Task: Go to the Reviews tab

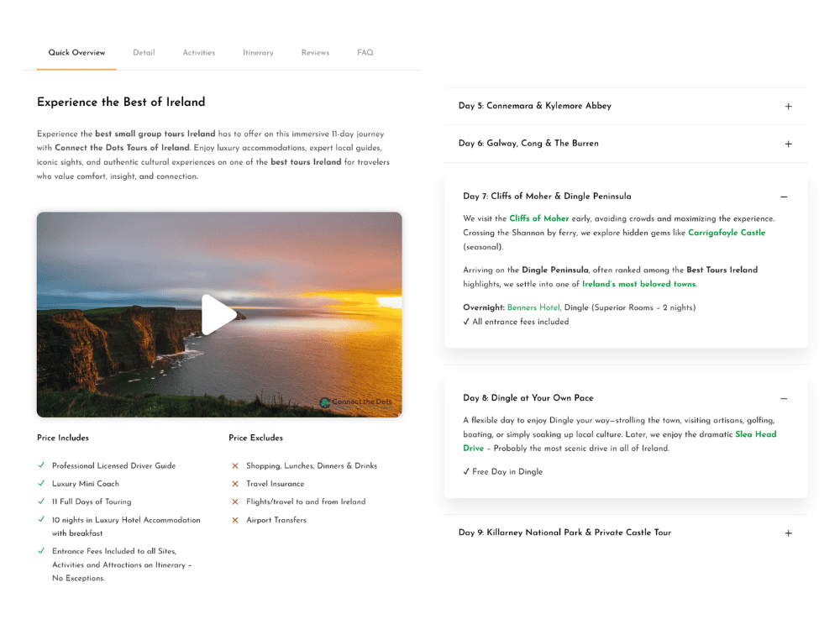Action: point(315,52)
